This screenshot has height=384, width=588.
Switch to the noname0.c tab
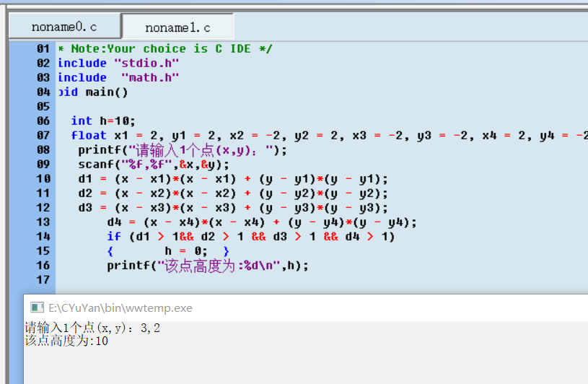(x=64, y=27)
